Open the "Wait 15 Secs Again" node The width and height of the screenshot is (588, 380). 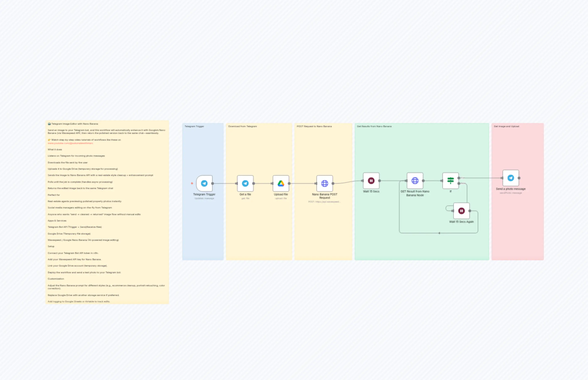tap(461, 211)
